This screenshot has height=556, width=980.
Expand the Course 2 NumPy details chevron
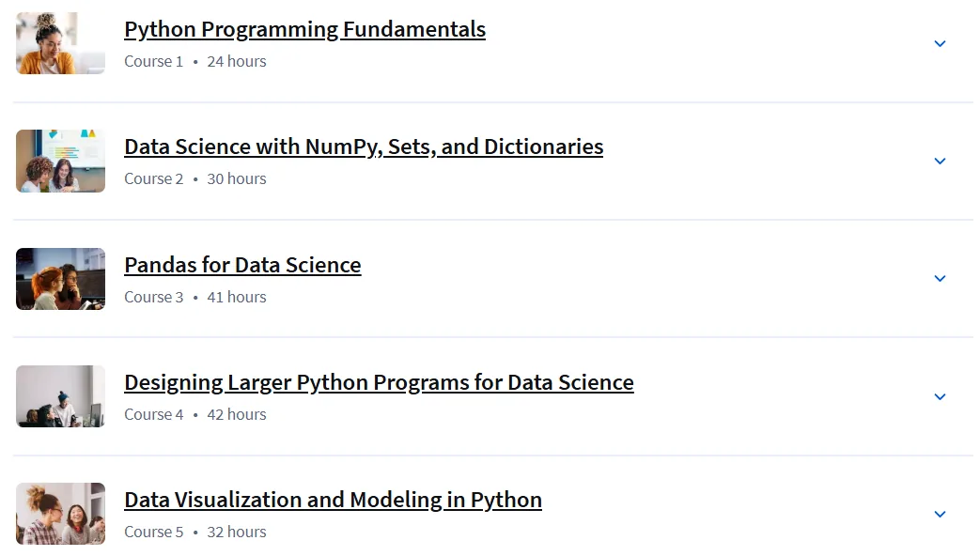pos(940,162)
